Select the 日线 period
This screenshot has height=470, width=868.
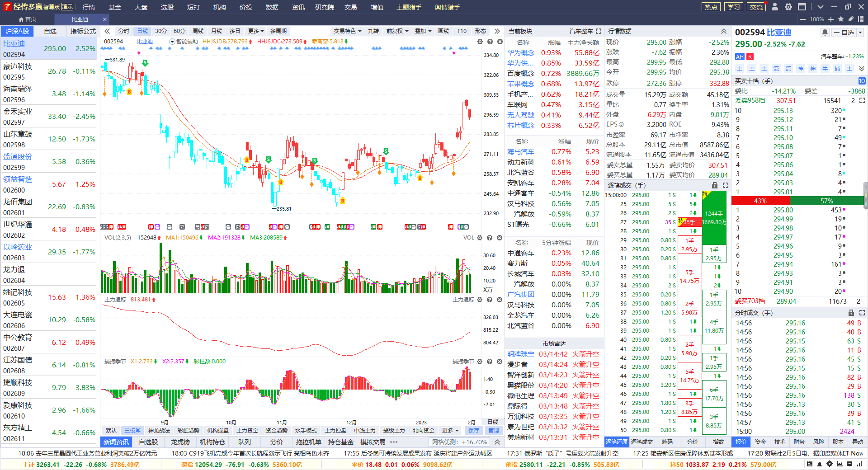pyautogui.click(x=142, y=31)
